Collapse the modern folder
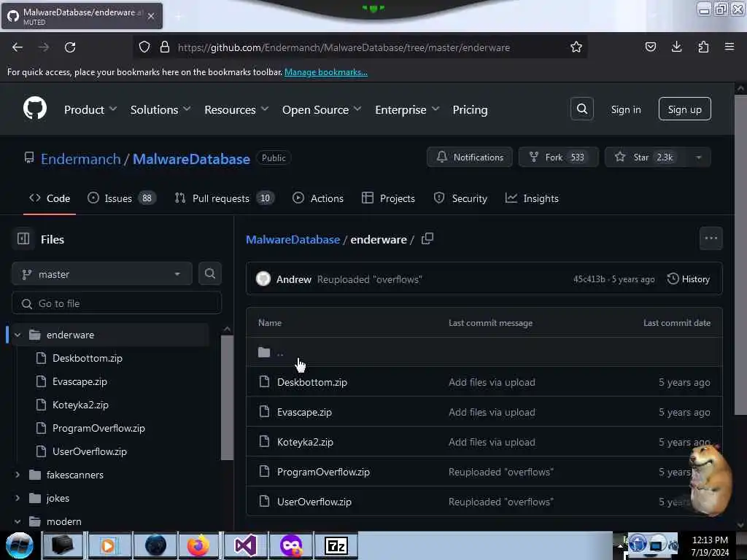Screen dimensions: 747x560 pyautogui.click(x=18, y=521)
